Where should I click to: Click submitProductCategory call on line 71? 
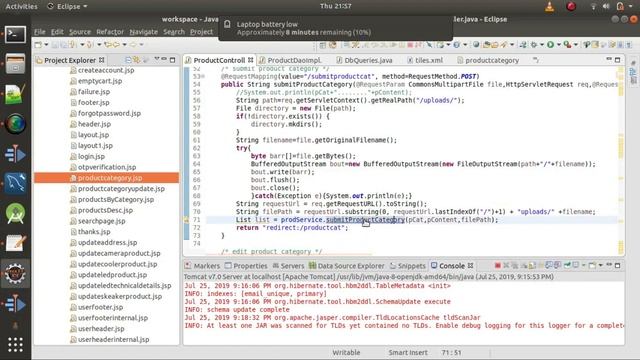(x=365, y=220)
